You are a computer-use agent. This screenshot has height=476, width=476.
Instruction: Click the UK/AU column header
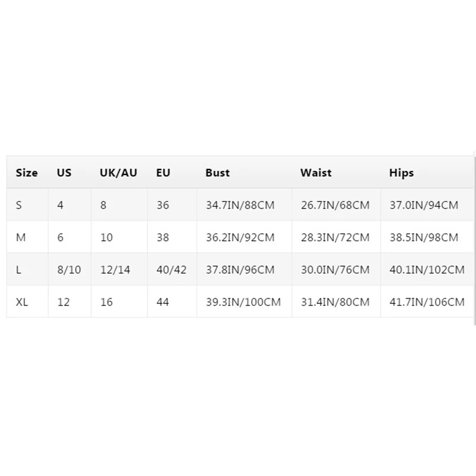click(x=118, y=173)
